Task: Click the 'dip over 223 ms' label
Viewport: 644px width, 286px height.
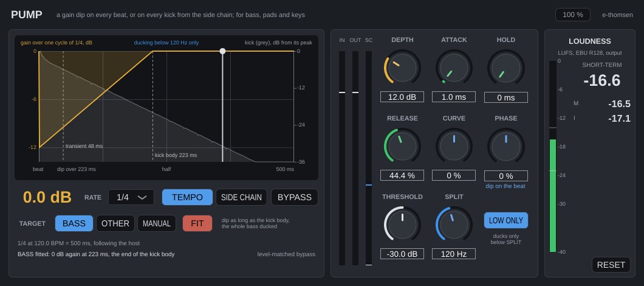Action: coord(77,169)
